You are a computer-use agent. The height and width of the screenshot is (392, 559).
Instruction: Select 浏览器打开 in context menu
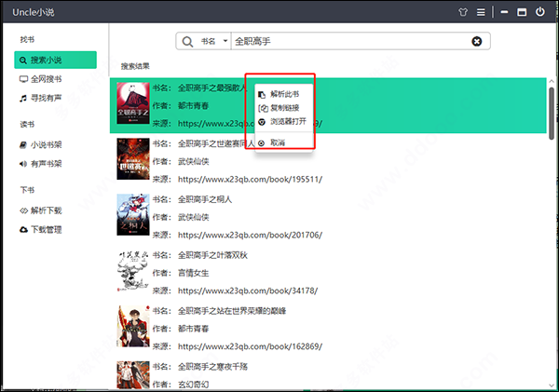click(x=287, y=122)
